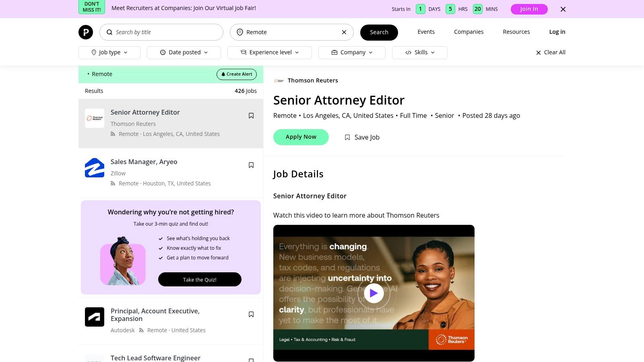Open the Date posted dropdown
This screenshot has height=362, width=644.
[x=184, y=53]
